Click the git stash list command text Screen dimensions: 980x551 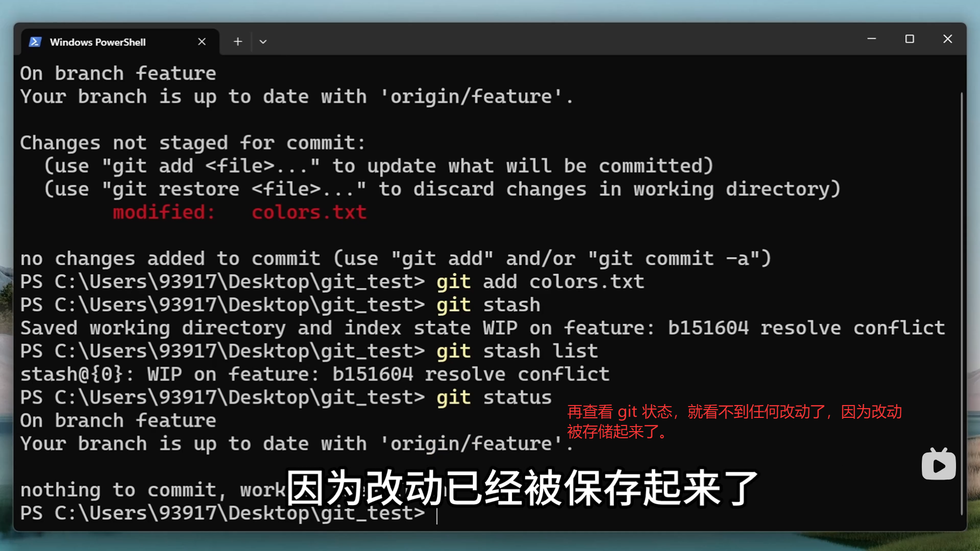coord(517,351)
